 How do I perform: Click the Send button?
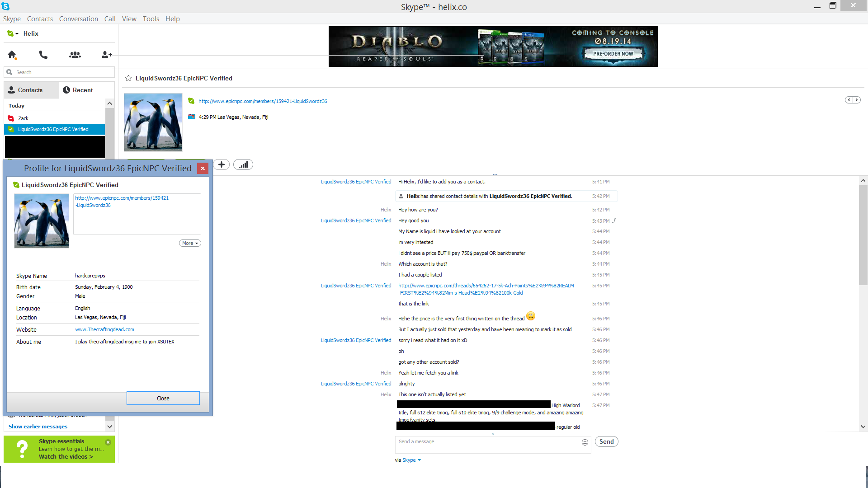pos(606,441)
